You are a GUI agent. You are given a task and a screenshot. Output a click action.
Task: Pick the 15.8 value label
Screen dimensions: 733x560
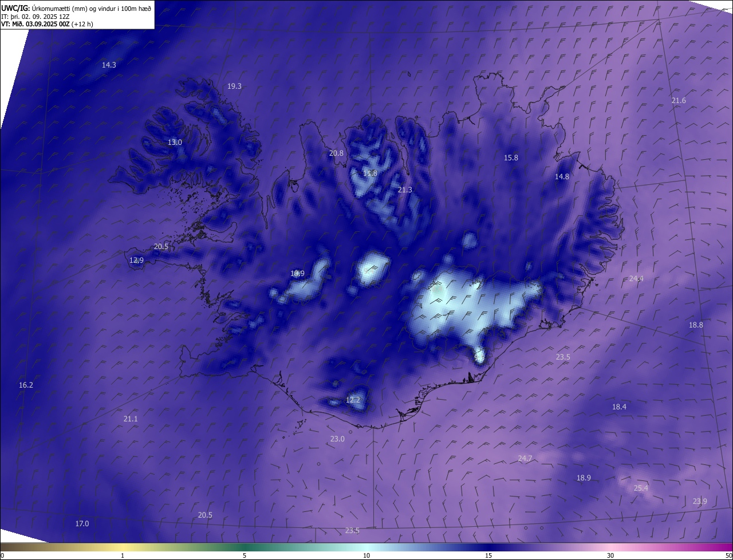click(511, 158)
